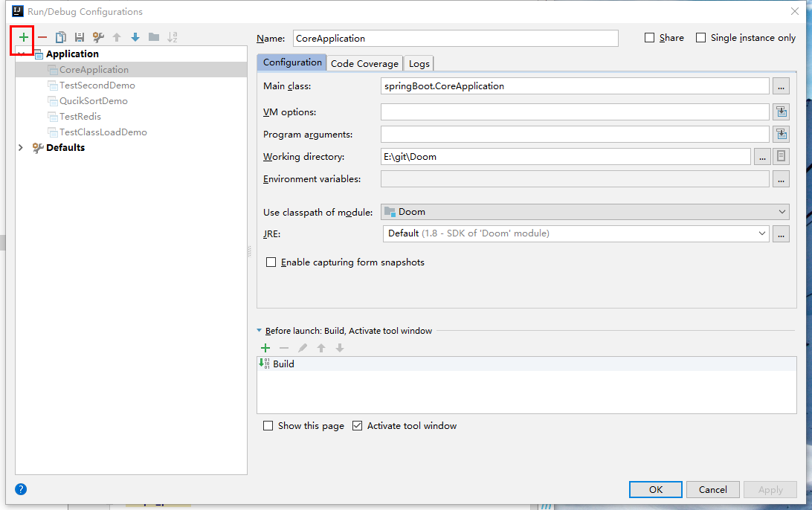Screen dimensions: 812x510
Task: Expand the Defaults tree node
Action: click(x=21, y=147)
